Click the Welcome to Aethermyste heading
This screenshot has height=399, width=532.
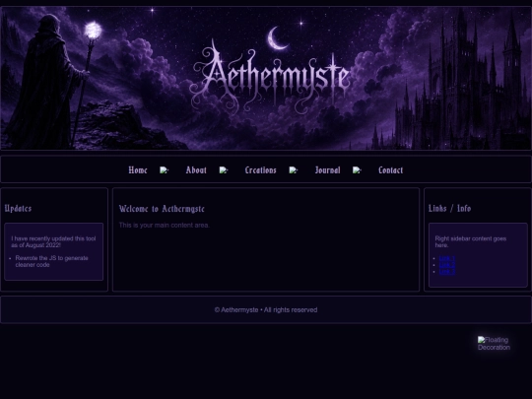coord(162,209)
